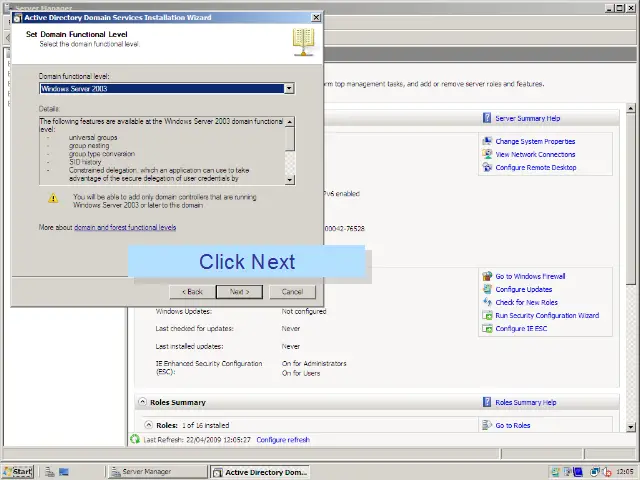Screen dimensions: 640x480
Task: Open Configure Updates link
Action: pyautogui.click(x=524, y=289)
